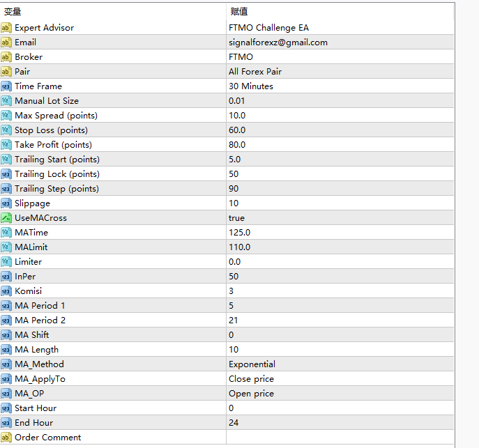Select the Email value signalforexz@gmail.com
Viewport: 479px width, 448px height.
coord(277,43)
